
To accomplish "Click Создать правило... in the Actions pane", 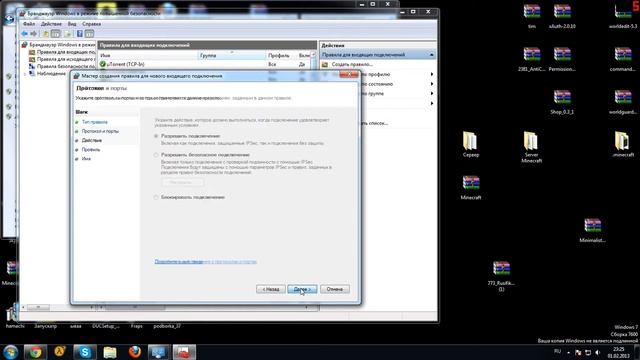I will click(x=352, y=64).
